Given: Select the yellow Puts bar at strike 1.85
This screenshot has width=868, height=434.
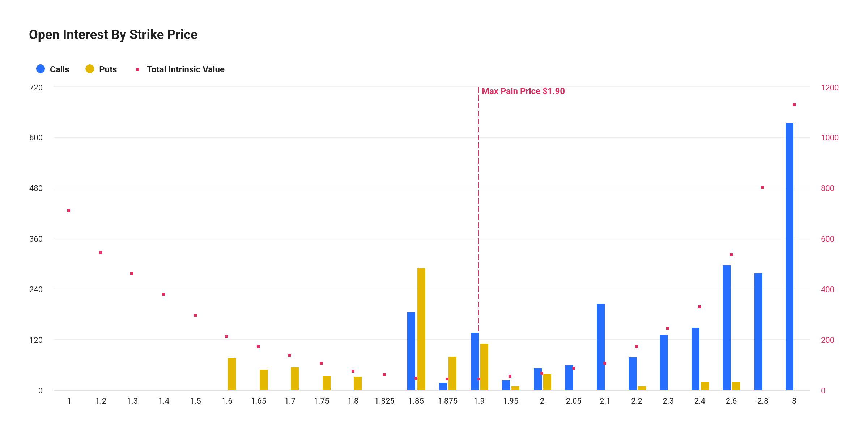Looking at the screenshot, I should point(421,329).
